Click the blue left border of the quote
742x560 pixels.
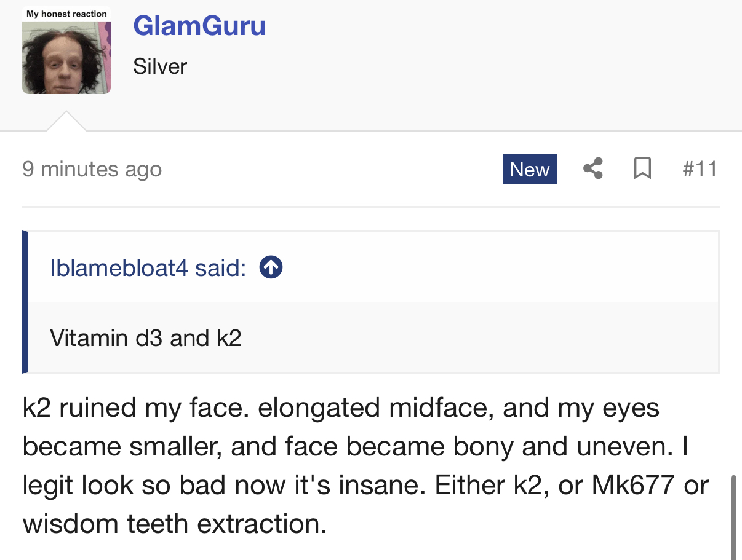tap(25, 302)
